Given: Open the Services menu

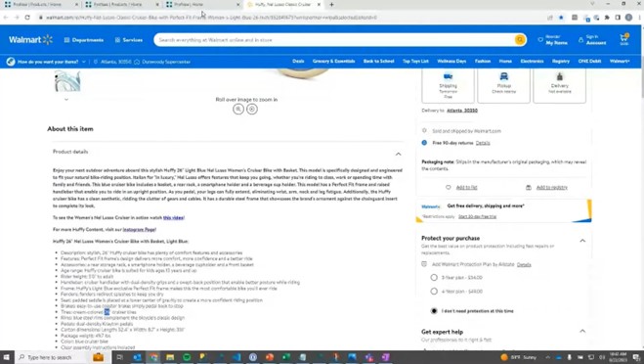Looking at the screenshot, I should 129,40.
